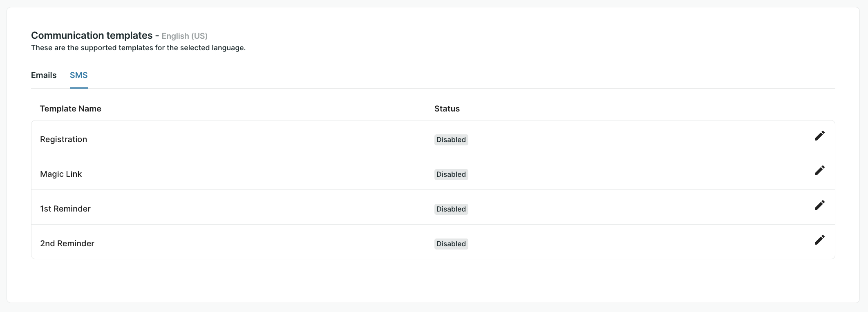Open the editor icon for Magic Link

(820, 170)
